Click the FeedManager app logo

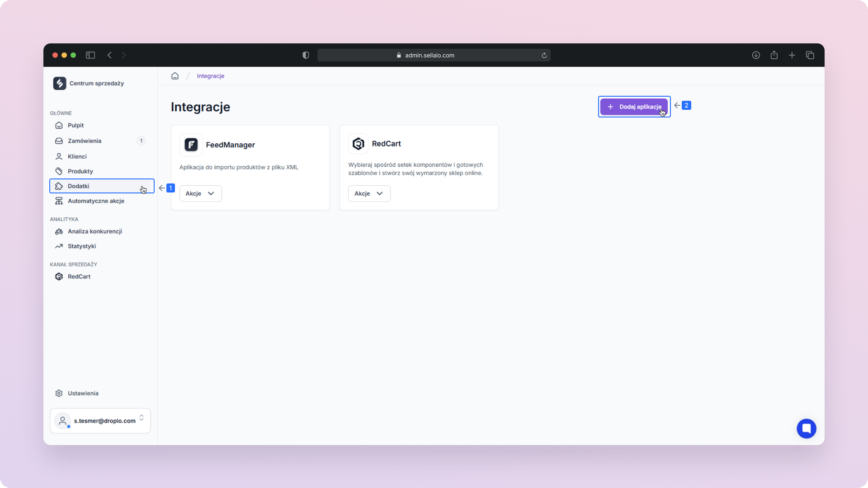[x=191, y=145]
